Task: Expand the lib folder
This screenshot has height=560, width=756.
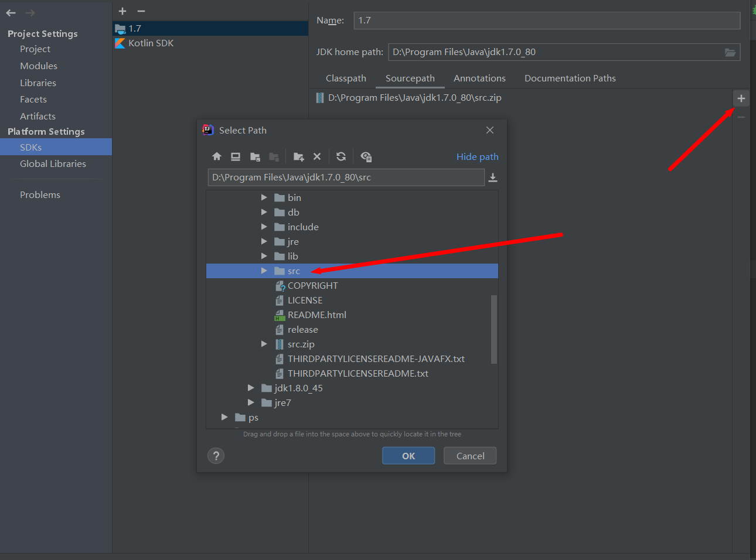Action: click(264, 256)
